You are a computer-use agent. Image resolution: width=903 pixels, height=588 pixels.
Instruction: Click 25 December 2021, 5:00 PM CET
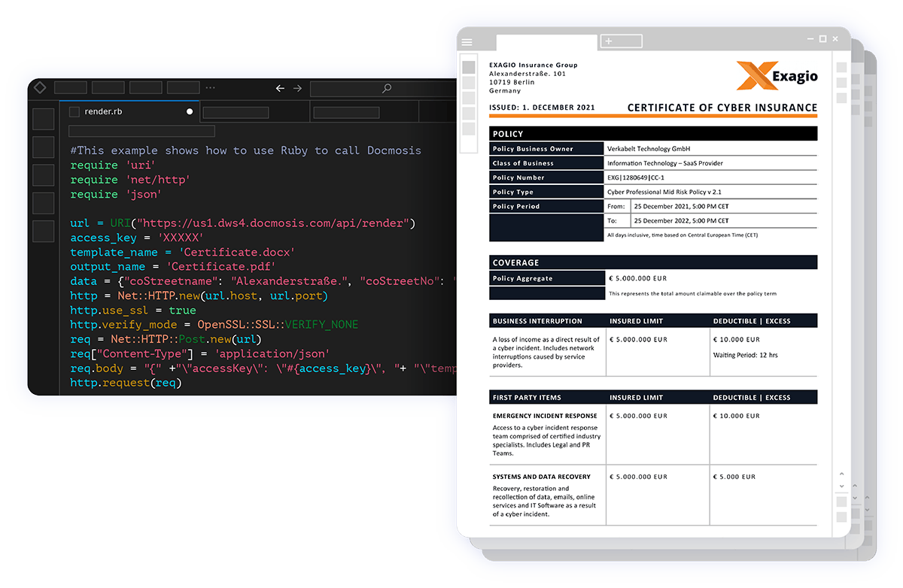(681, 206)
